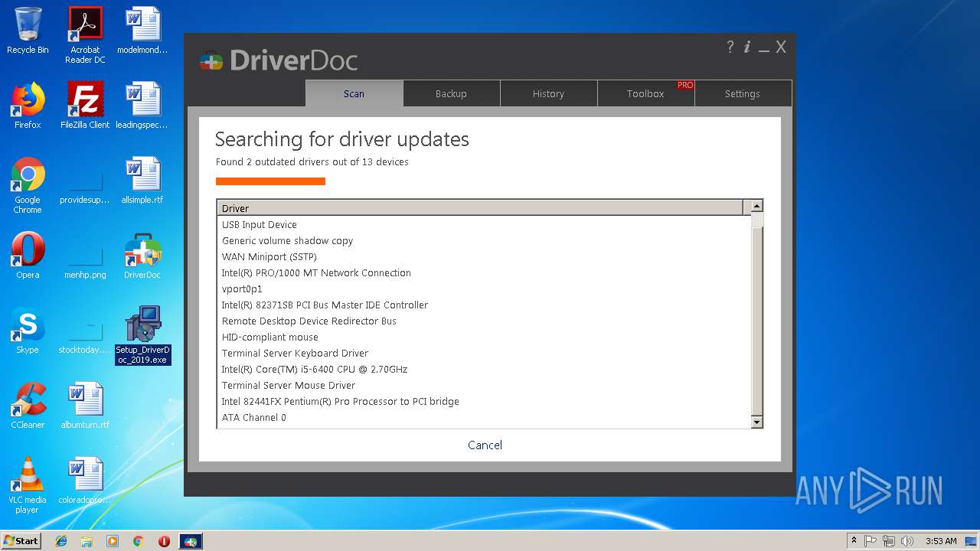
Task: Click the driver list scroll-up arrow
Action: 756,206
